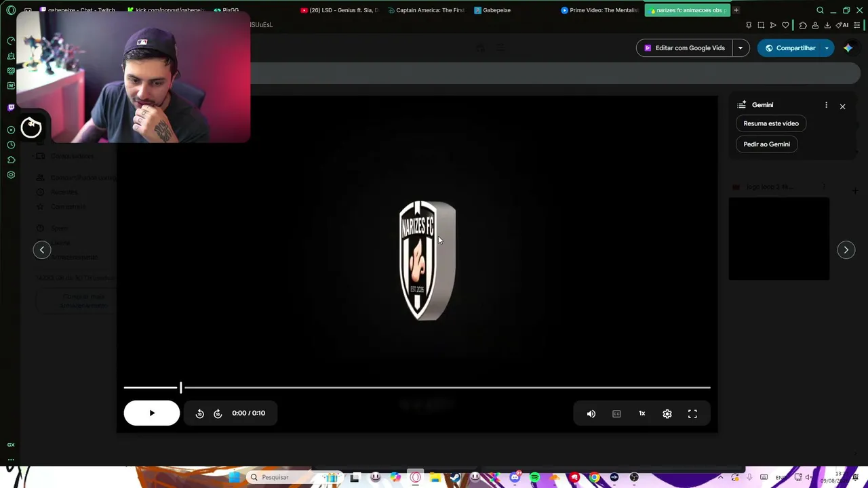The width and height of the screenshot is (868, 488).
Task: Open a new browser tab
Action: click(x=736, y=10)
